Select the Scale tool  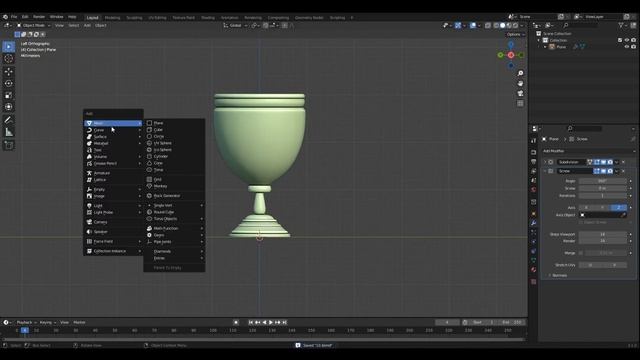tap(9, 95)
